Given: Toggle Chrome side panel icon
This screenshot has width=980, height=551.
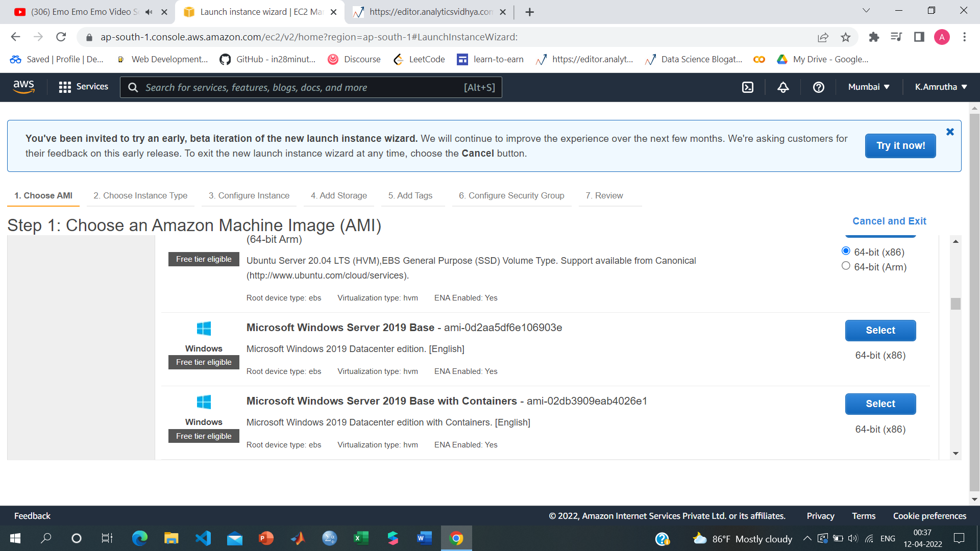Looking at the screenshot, I should tap(919, 37).
